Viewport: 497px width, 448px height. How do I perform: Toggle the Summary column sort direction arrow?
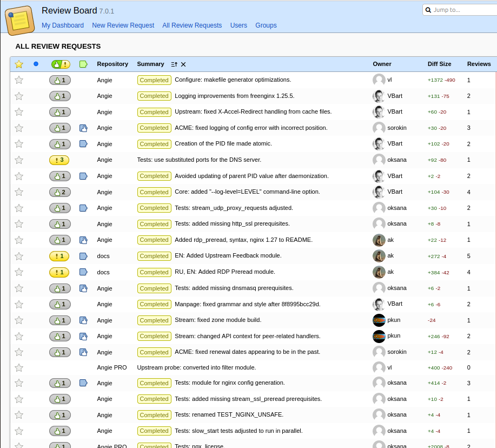click(x=174, y=64)
